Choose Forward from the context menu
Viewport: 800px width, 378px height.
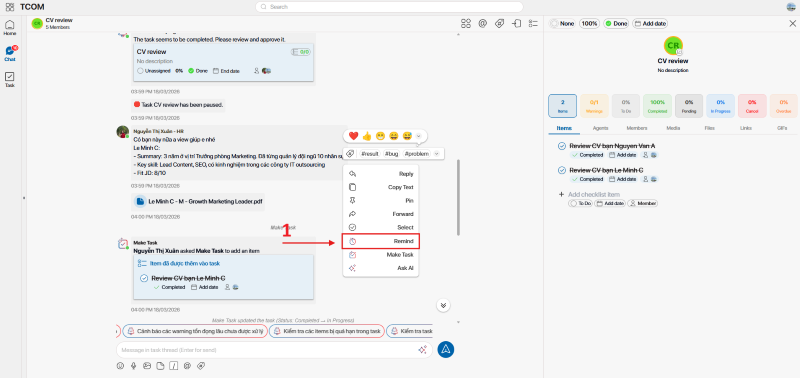(x=381, y=214)
